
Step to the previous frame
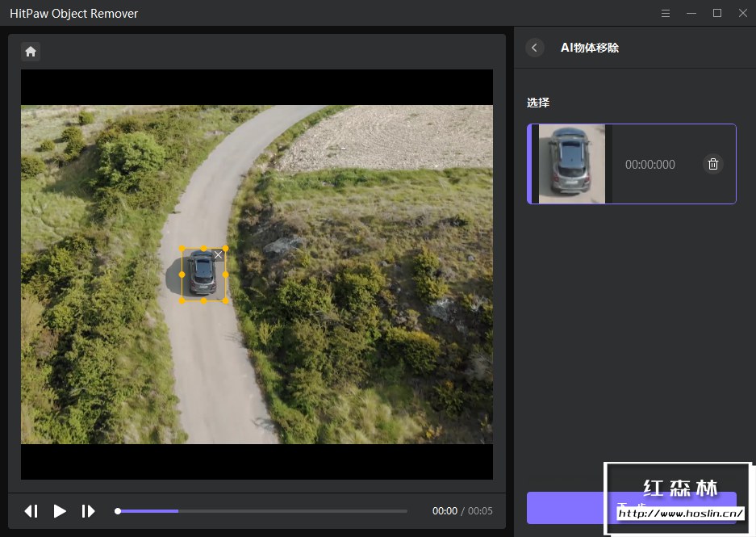31,511
